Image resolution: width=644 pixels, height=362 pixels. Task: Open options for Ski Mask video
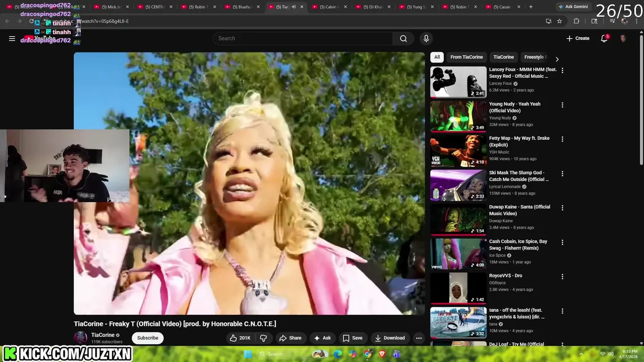[562, 173]
